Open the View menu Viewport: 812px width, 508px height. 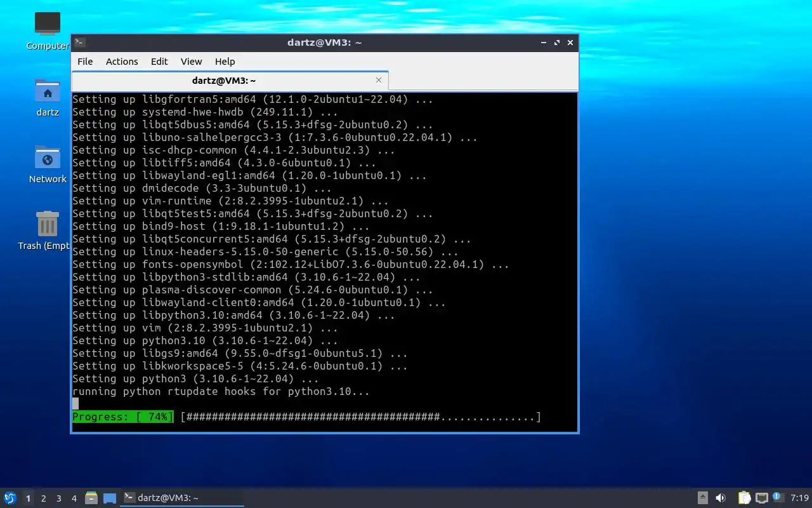(x=191, y=62)
